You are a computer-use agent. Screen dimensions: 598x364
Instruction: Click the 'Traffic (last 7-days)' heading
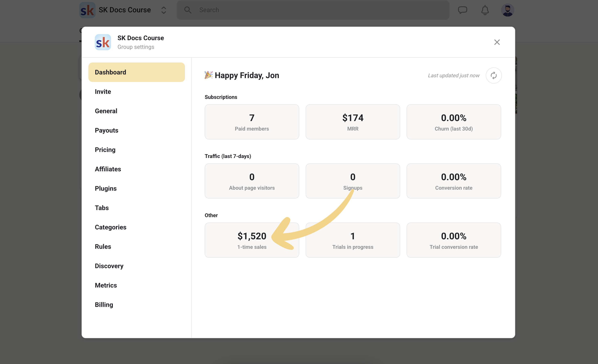228,156
